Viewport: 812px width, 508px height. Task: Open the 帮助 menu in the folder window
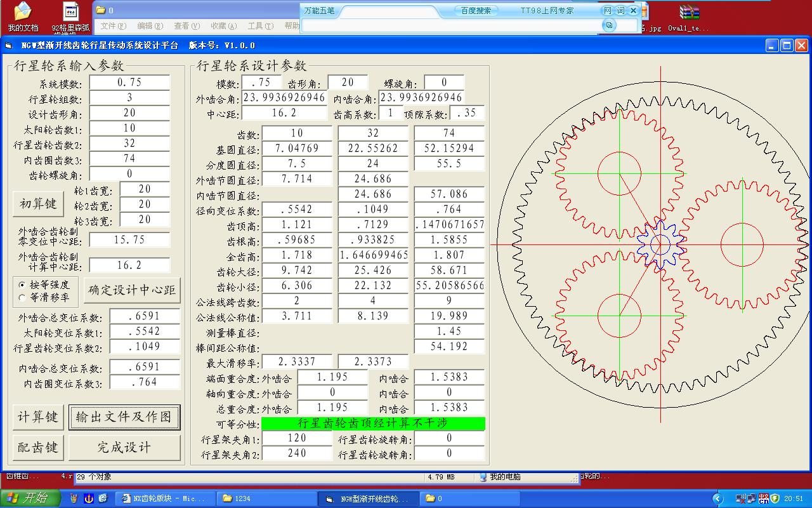click(x=292, y=26)
